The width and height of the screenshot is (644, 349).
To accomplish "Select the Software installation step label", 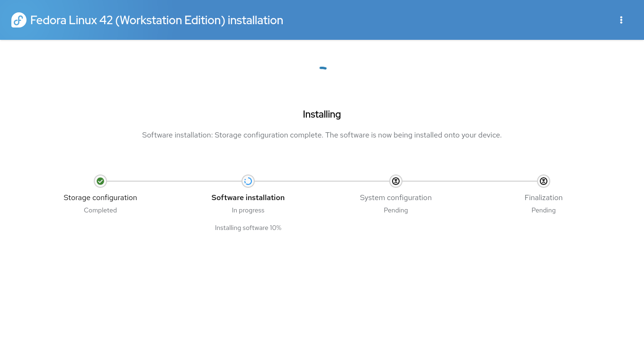I will [x=248, y=198].
